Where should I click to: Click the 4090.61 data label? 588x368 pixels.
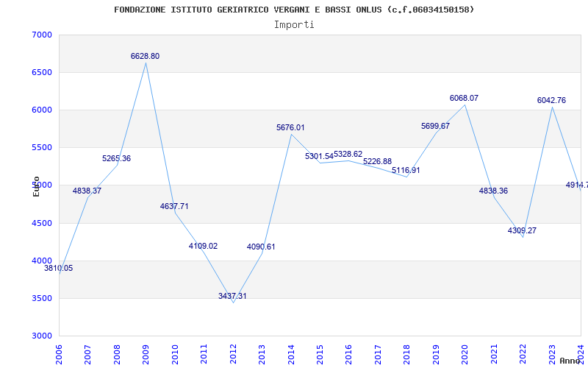[x=261, y=247]
